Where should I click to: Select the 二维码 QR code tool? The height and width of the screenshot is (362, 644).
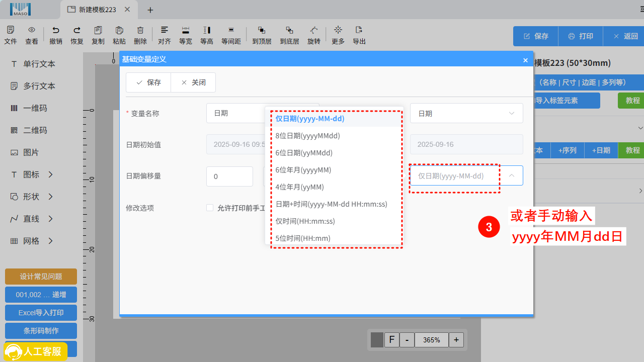pos(35,130)
